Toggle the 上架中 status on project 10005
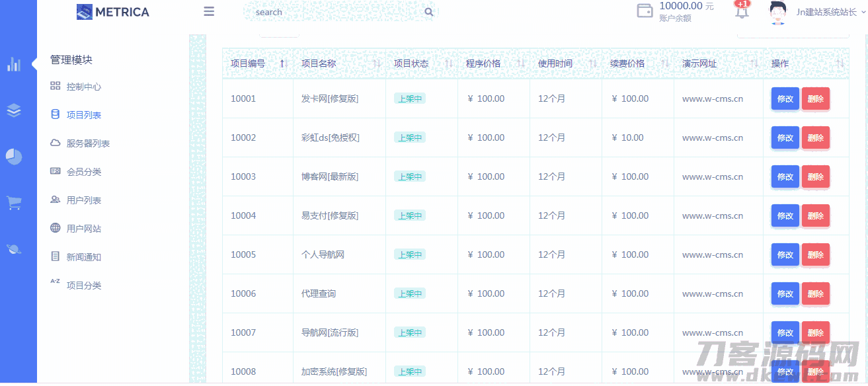Image resolution: width=868 pixels, height=386 pixels. tap(409, 254)
